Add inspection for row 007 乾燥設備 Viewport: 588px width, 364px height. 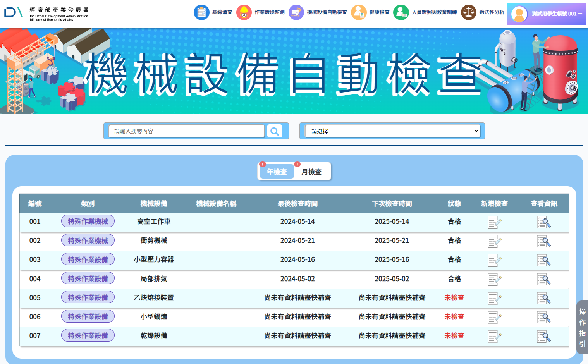pos(494,337)
